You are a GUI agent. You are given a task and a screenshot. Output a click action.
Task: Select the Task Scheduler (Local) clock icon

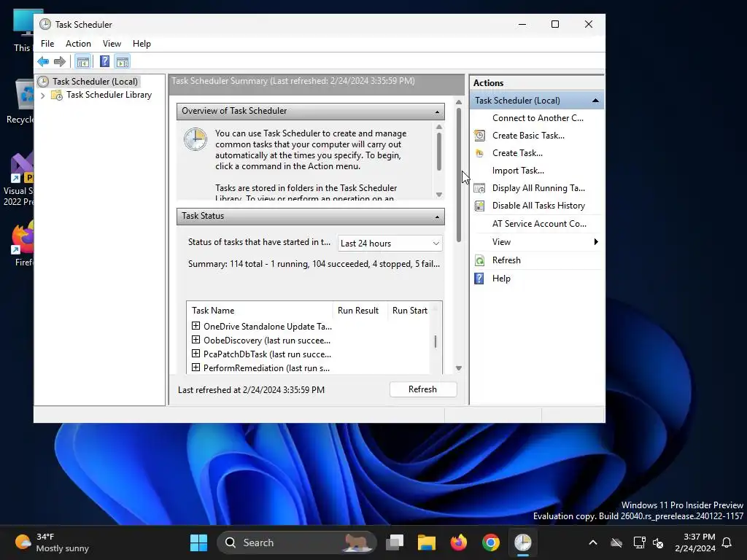pyautogui.click(x=43, y=82)
